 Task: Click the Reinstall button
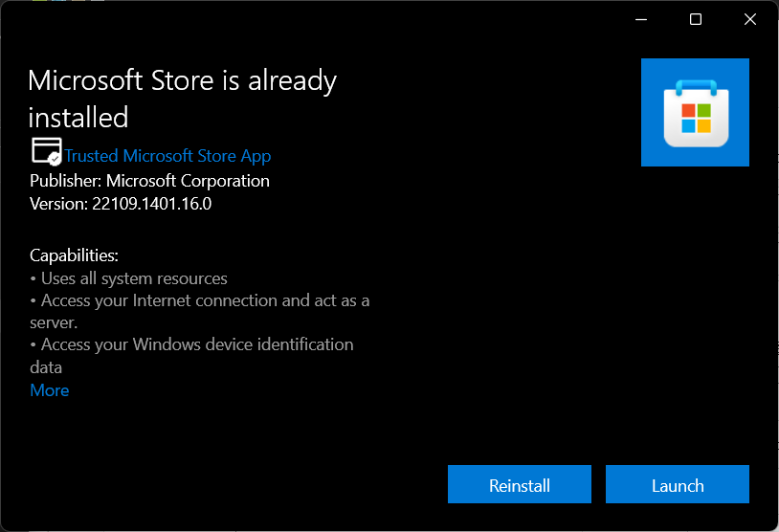tap(519, 485)
